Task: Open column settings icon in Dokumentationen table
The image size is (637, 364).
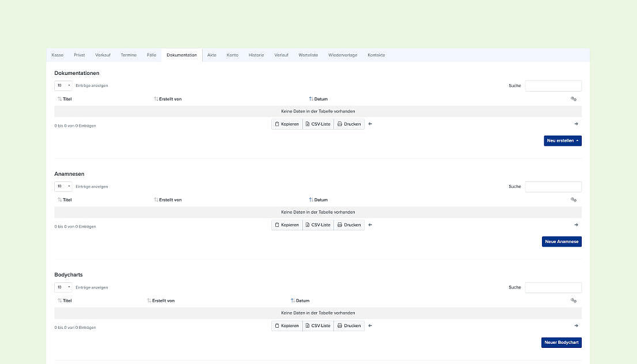Action: pyautogui.click(x=573, y=98)
